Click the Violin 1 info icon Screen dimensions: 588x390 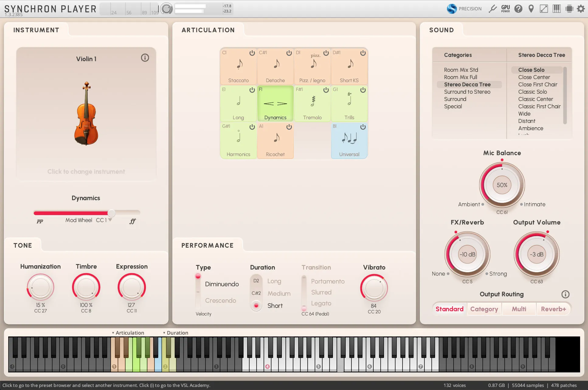coord(145,58)
